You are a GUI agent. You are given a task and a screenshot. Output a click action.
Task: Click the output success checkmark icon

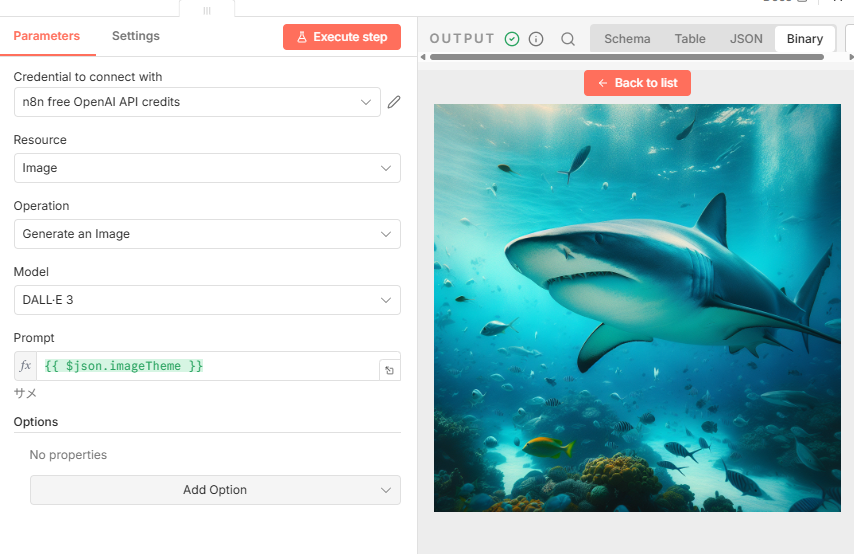512,39
